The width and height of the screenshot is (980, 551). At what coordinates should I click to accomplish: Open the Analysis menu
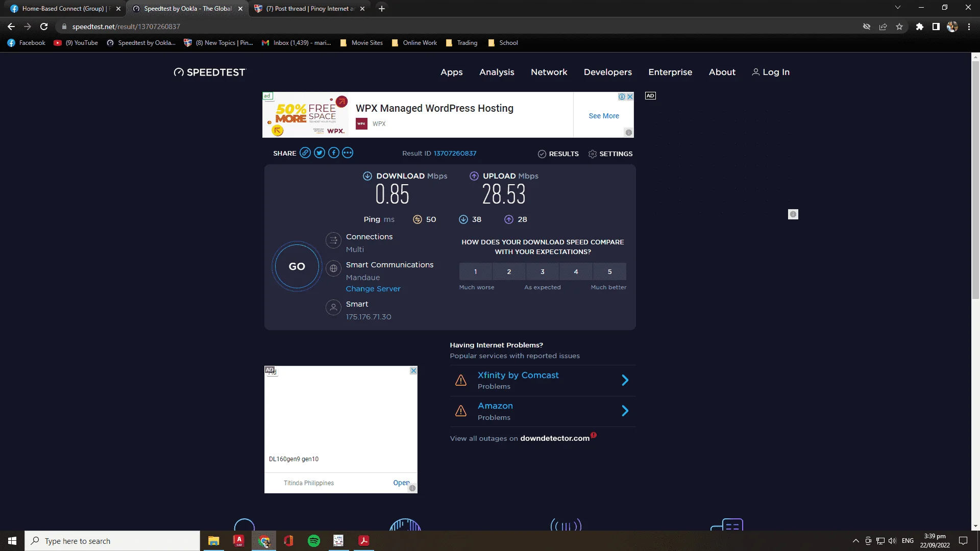click(497, 72)
